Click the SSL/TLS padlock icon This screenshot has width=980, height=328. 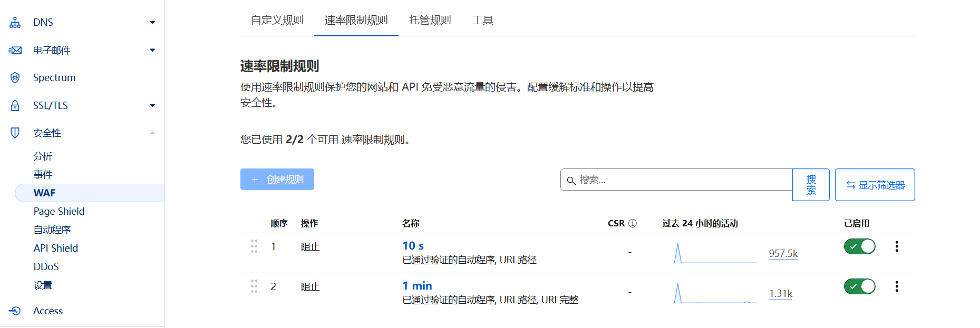[15, 105]
